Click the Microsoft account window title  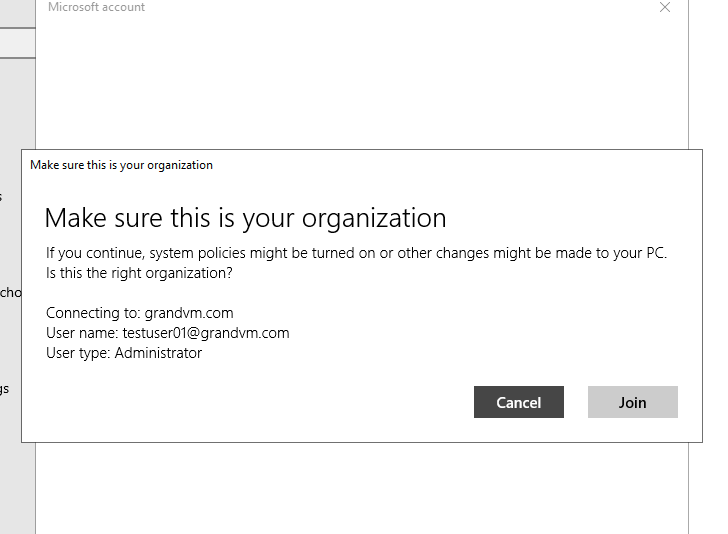(x=96, y=7)
